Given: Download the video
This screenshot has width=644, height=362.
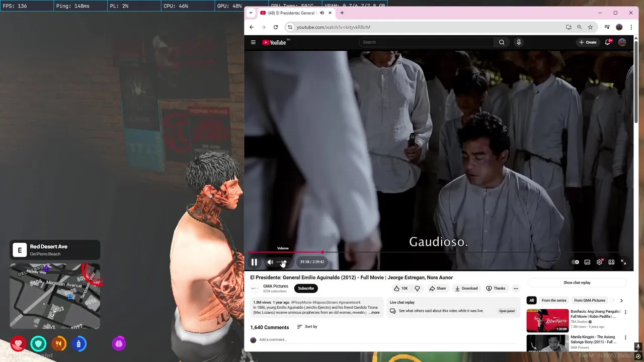Looking at the screenshot, I should [466, 288].
